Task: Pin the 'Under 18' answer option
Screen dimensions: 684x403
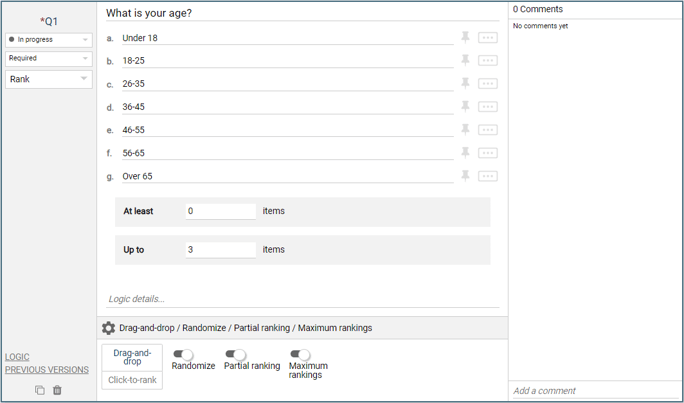Action: click(465, 37)
